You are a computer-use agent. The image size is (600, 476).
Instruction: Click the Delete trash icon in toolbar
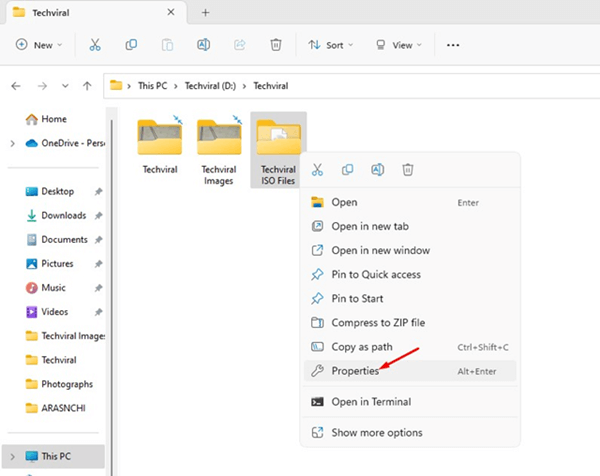click(x=276, y=45)
